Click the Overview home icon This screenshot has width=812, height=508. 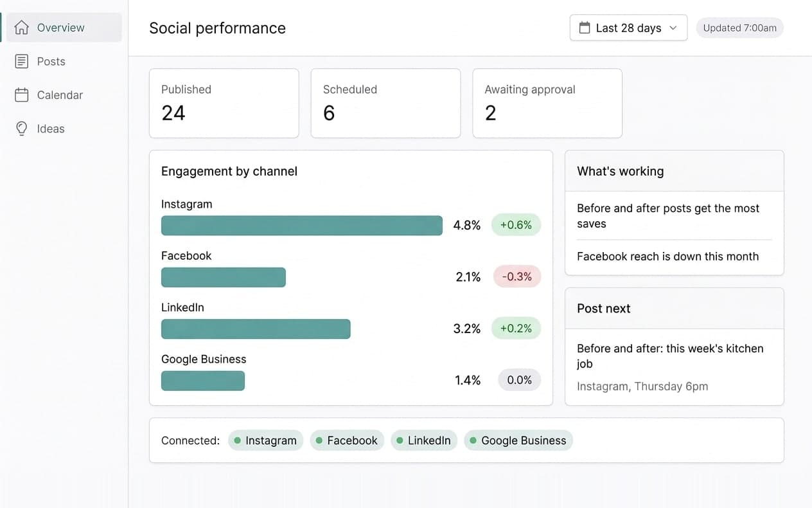pyautogui.click(x=22, y=28)
